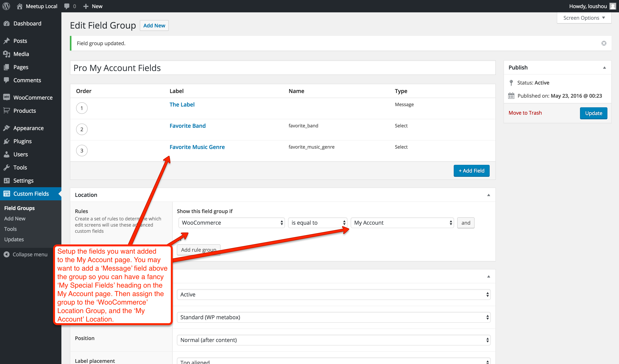Click the Update button
Viewport: 619px width, 364px height.
[594, 113]
